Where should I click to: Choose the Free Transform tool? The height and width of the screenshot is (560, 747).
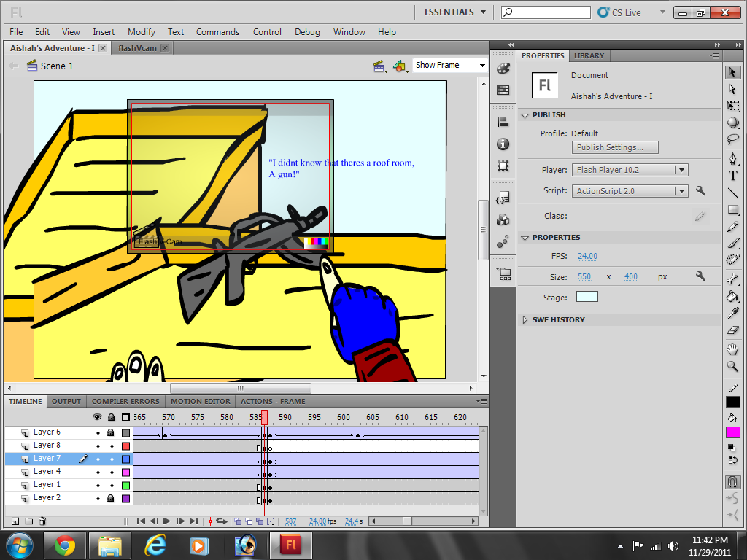(732, 106)
